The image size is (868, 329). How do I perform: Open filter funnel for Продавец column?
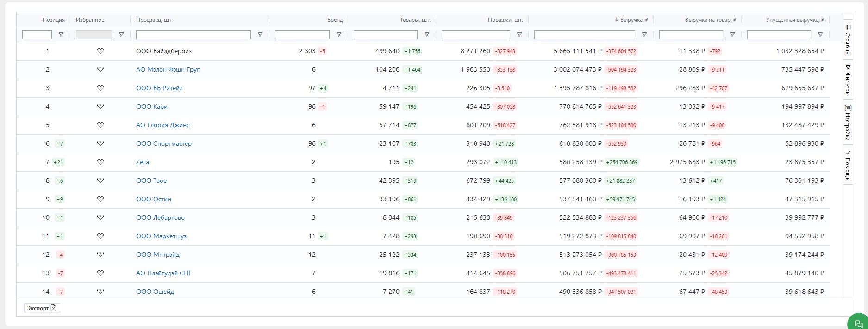coord(260,35)
